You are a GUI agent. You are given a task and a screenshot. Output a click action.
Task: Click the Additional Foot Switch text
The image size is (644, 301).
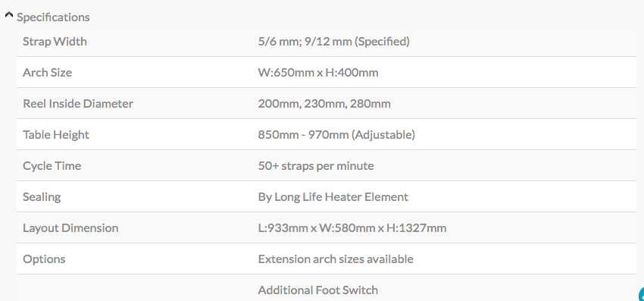318,290
